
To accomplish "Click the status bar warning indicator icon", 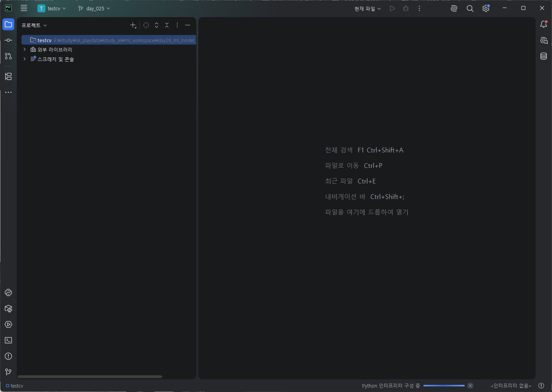I will coord(541,386).
